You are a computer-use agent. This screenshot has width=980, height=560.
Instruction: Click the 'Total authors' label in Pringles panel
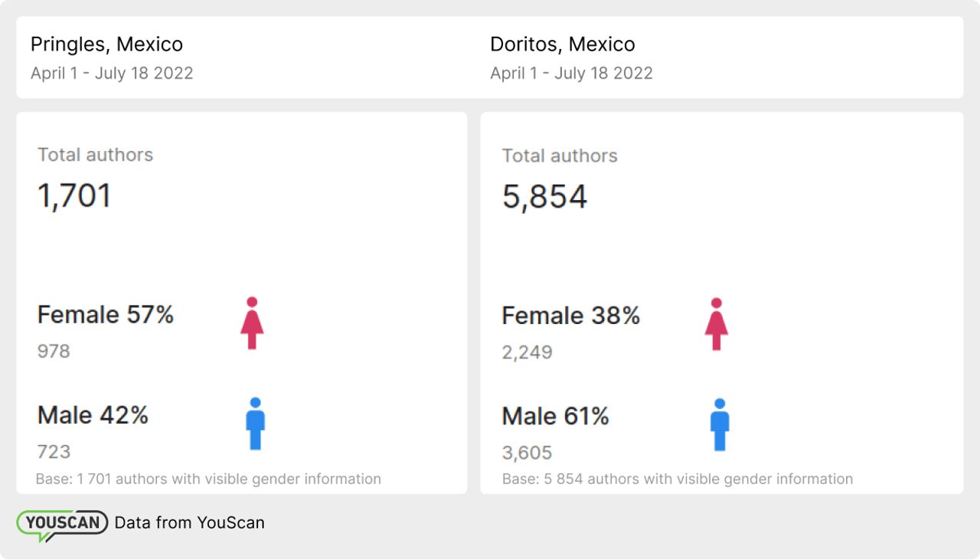click(96, 155)
